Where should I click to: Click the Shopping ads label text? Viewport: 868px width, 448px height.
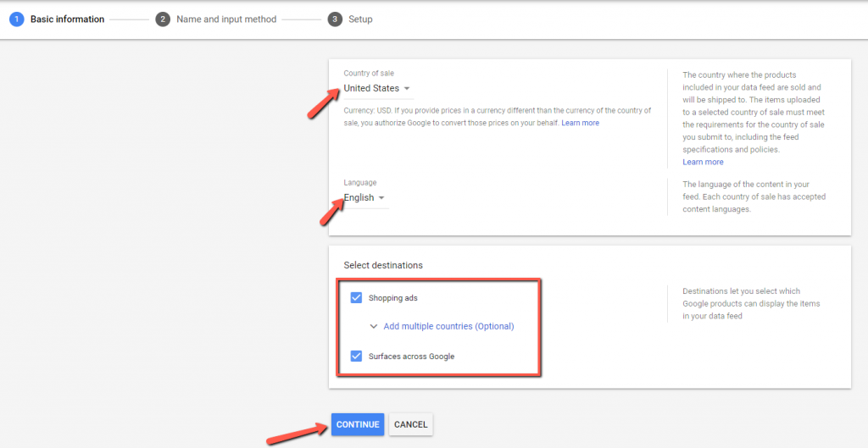[392, 298]
